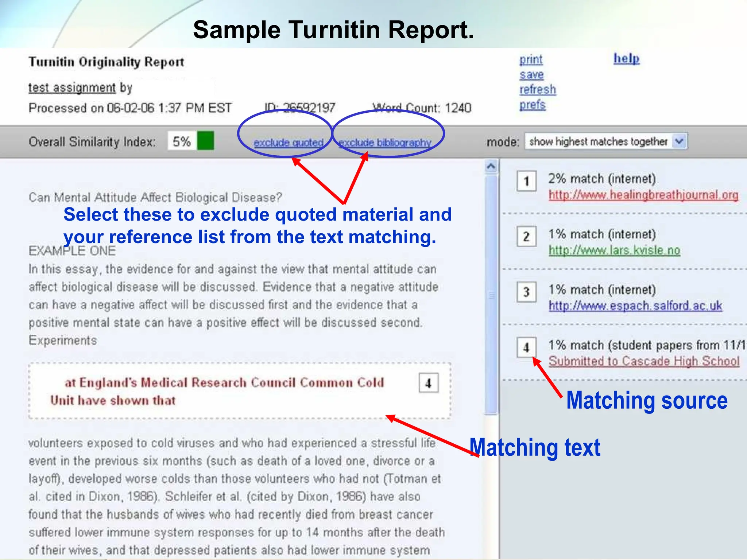Open the espach.salford.ac.uk source link

point(635,306)
